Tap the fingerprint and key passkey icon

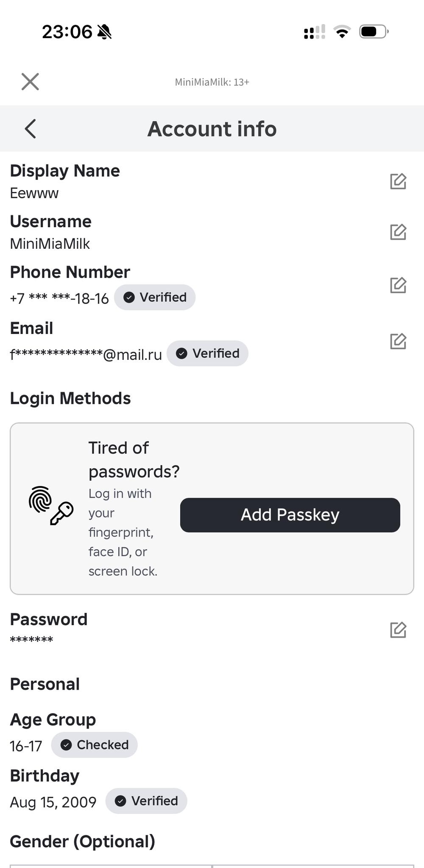51,506
